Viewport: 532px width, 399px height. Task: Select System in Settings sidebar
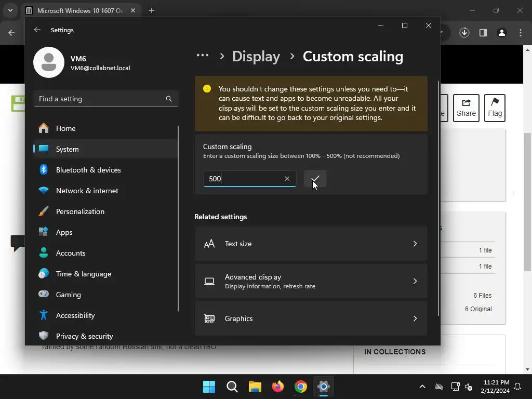coord(105,149)
